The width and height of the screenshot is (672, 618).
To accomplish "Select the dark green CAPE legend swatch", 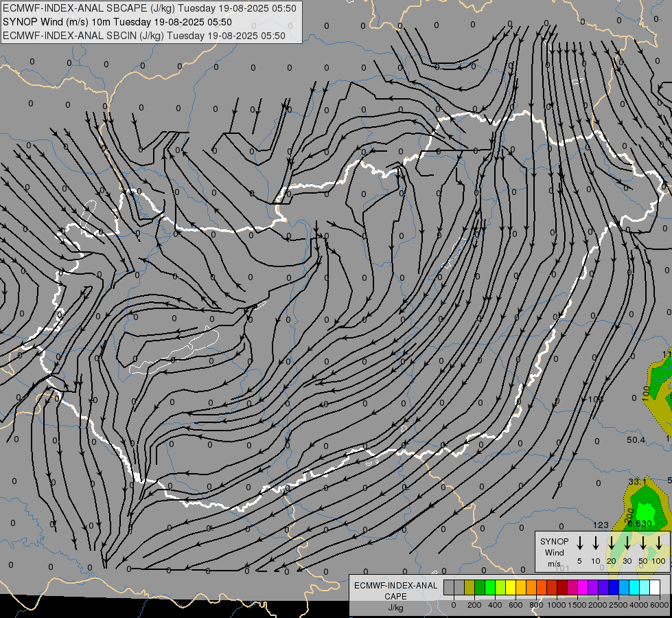I will [480, 587].
